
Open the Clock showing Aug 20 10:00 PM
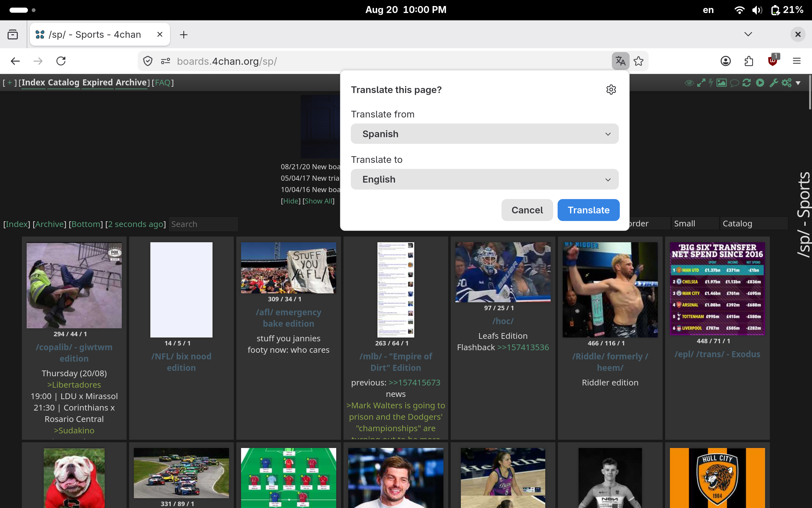(406, 10)
